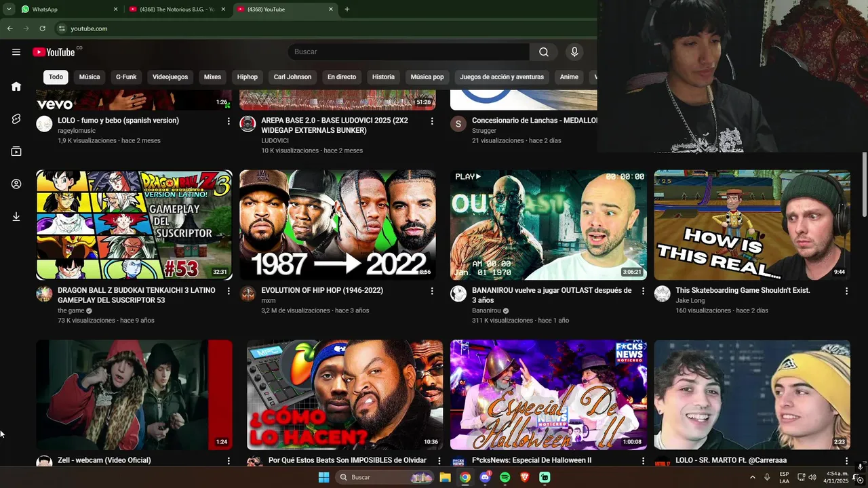Screen dimensions: 868x488
Task: Open the You/profile sidebar icon
Action: tap(16, 184)
